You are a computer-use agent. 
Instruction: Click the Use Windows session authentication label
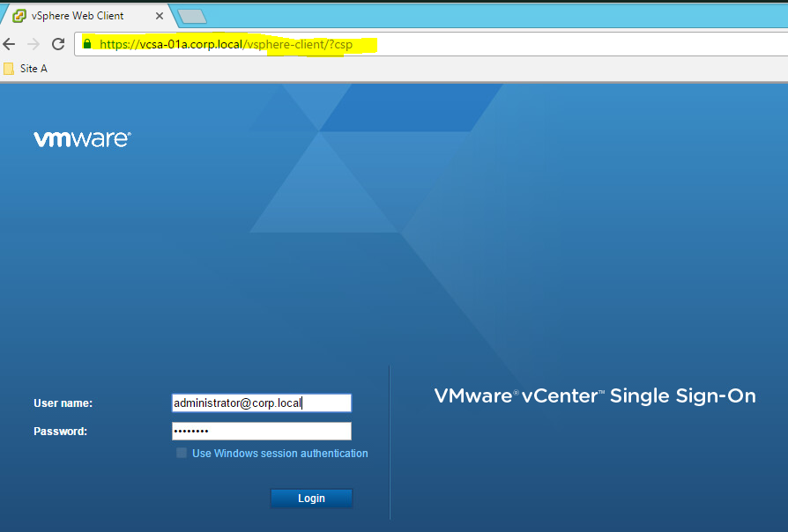coord(280,453)
